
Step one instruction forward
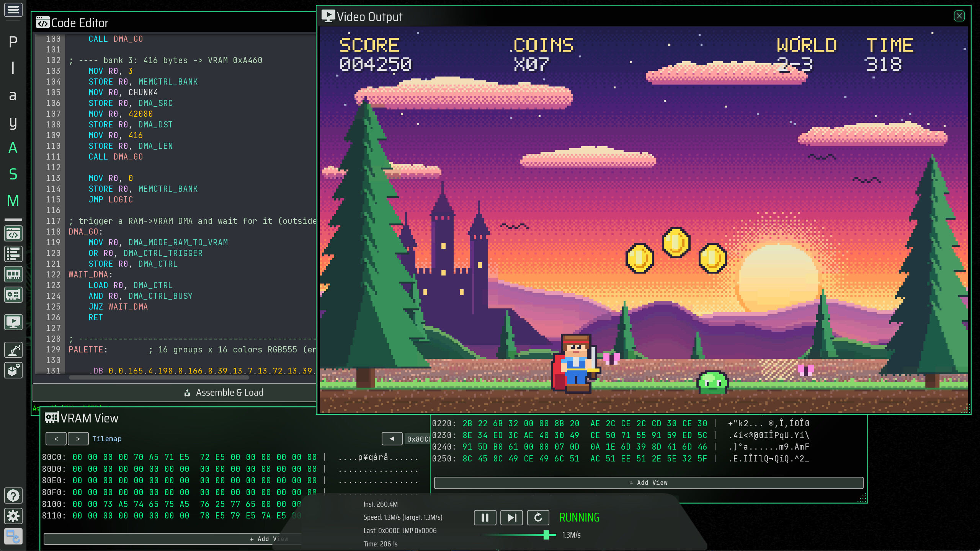pos(511,518)
